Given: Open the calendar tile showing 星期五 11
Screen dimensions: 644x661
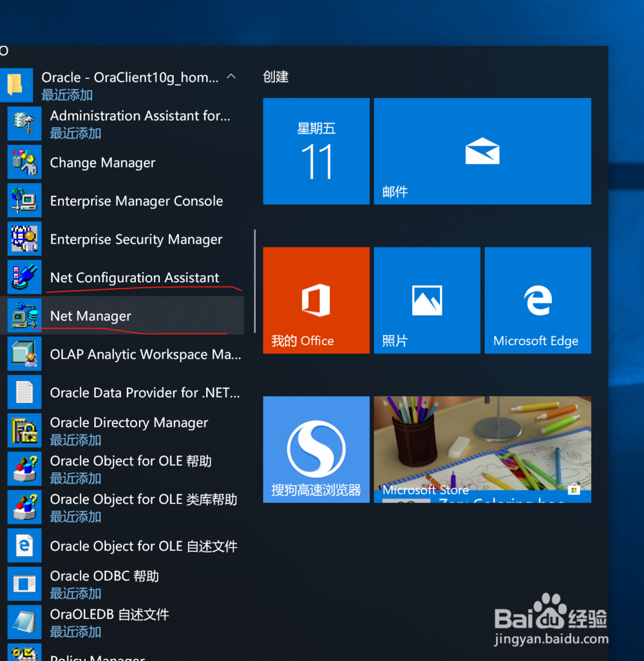Looking at the screenshot, I should [316, 151].
